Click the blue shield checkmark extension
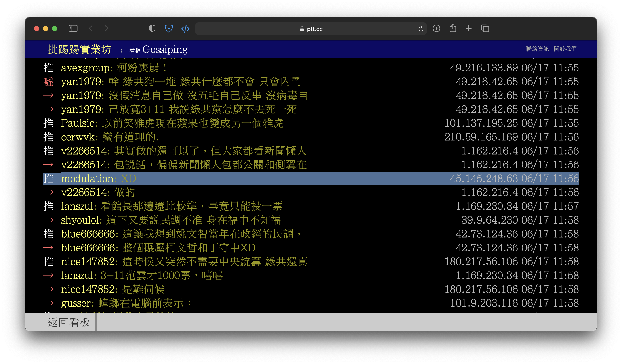The image size is (622, 364). point(169,29)
